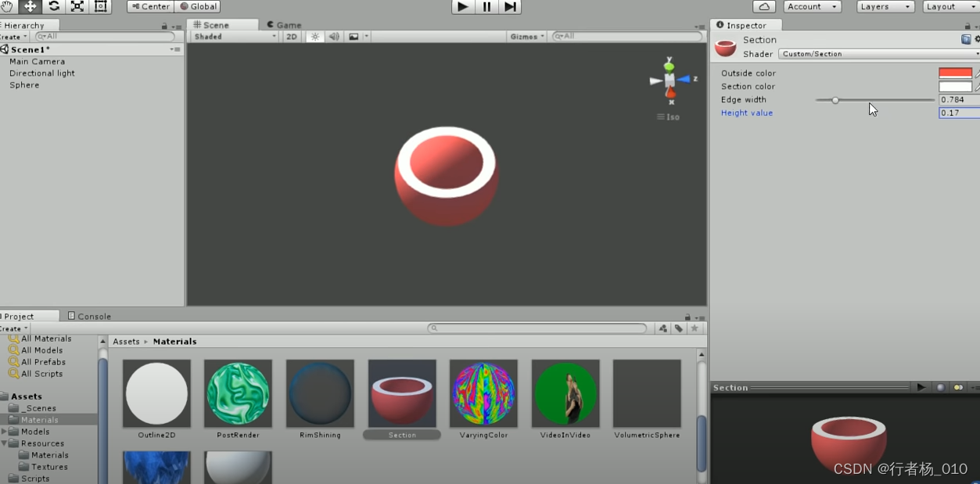Search by type icon in Project
The height and width of the screenshot is (484, 980).
click(x=663, y=328)
